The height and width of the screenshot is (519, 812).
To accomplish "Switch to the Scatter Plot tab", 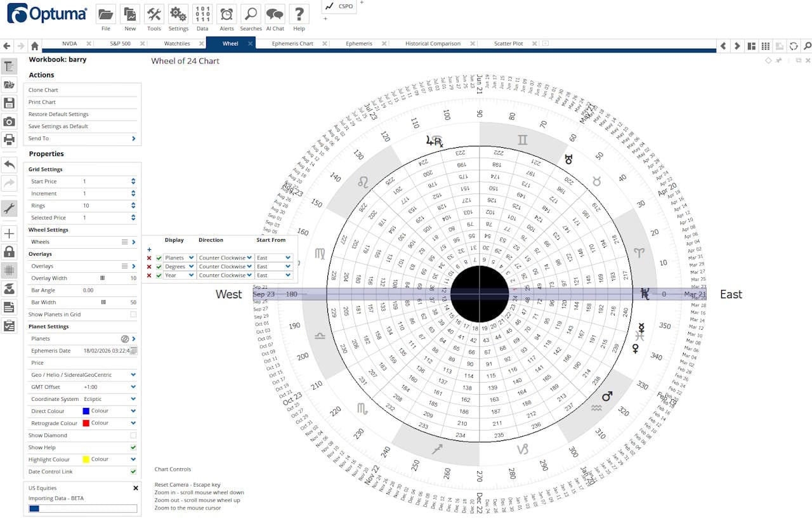I will pos(508,44).
